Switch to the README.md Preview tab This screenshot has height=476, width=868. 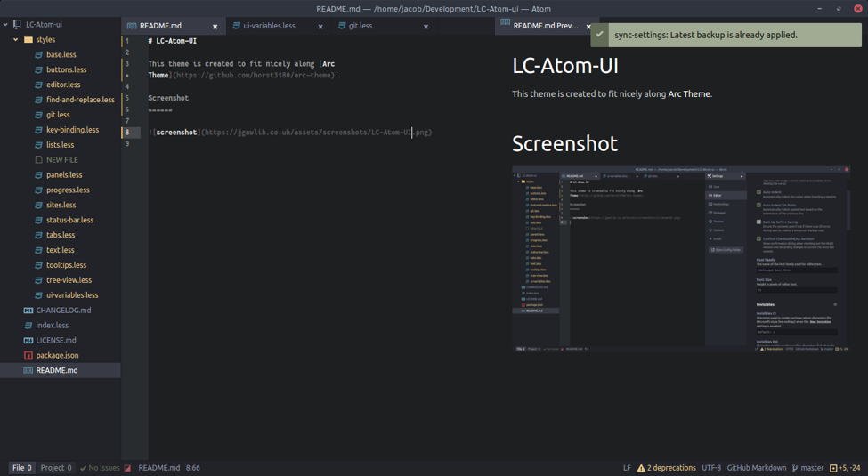(545, 26)
